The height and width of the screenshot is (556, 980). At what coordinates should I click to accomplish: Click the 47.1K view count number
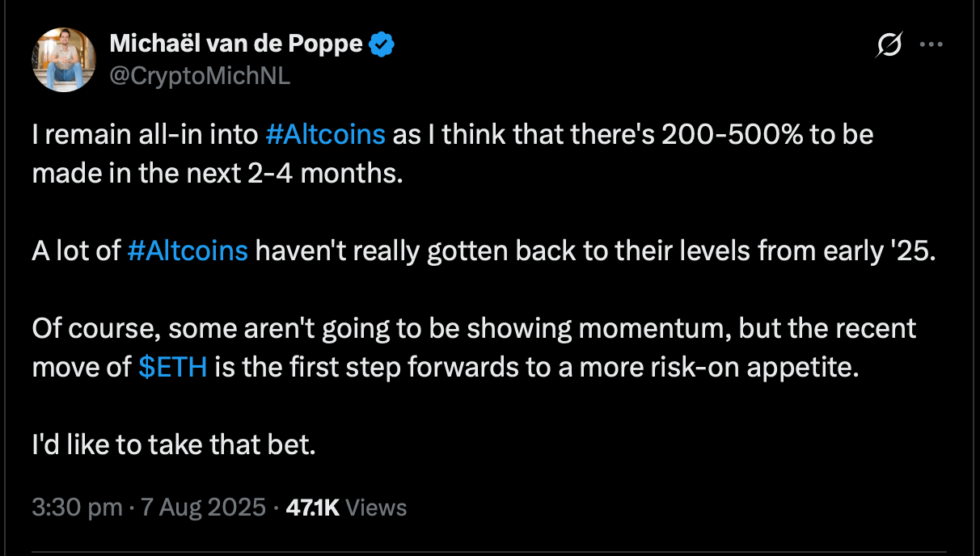tap(313, 508)
